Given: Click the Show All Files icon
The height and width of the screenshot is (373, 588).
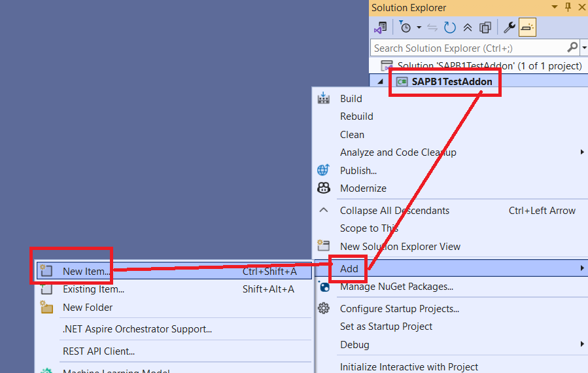Looking at the screenshot, I should [x=485, y=27].
